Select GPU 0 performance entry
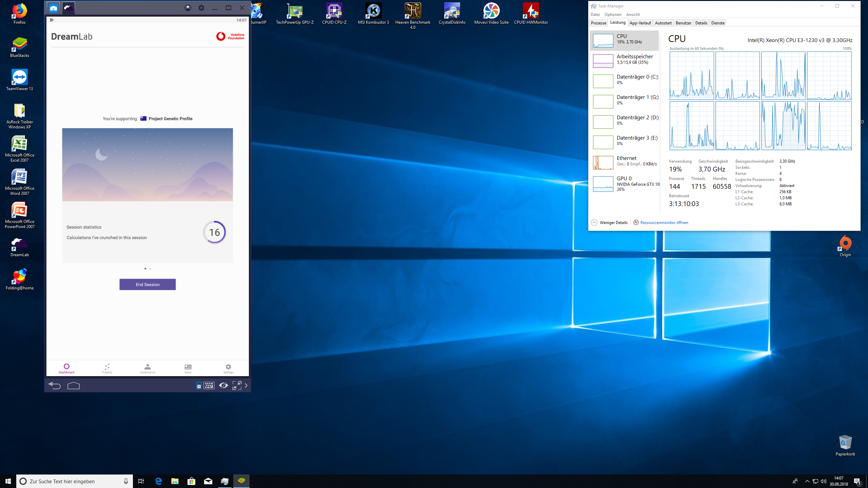This screenshot has height=488, width=868. coord(624,184)
